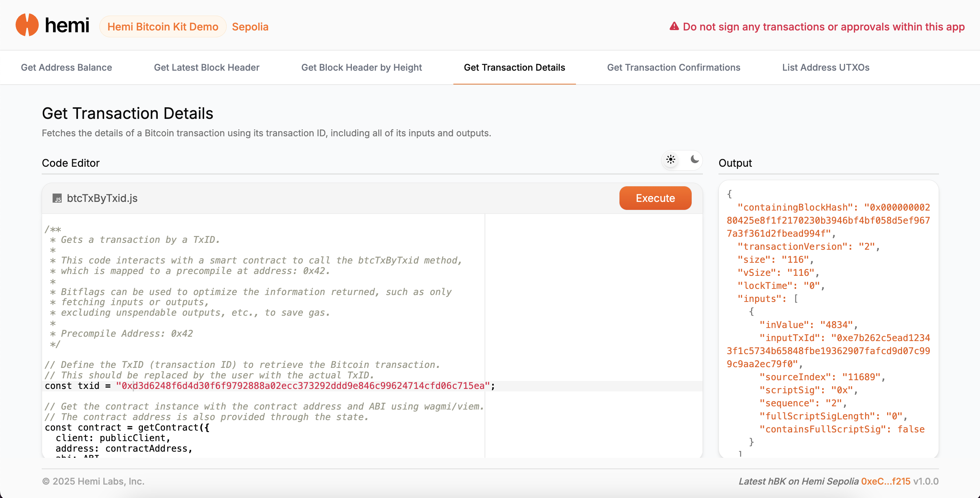The height and width of the screenshot is (498, 980).
Task: Click the red warning triangle icon
Action: click(674, 26)
